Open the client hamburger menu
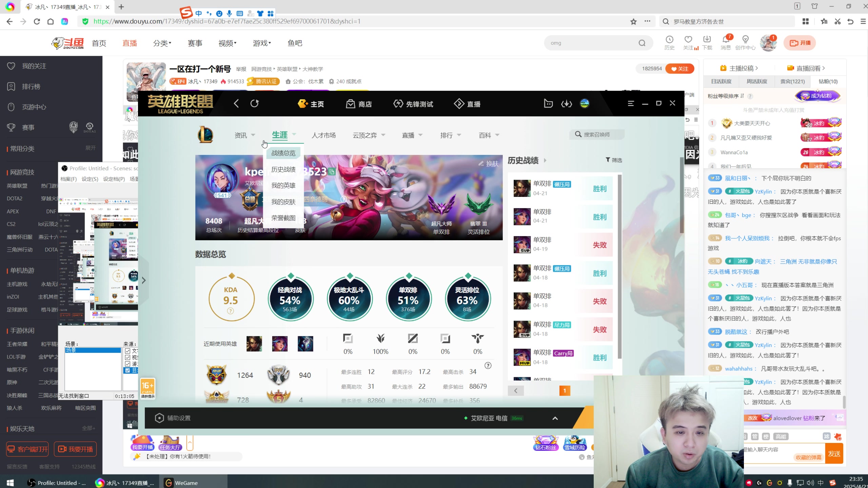The image size is (868, 488). [x=631, y=103]
